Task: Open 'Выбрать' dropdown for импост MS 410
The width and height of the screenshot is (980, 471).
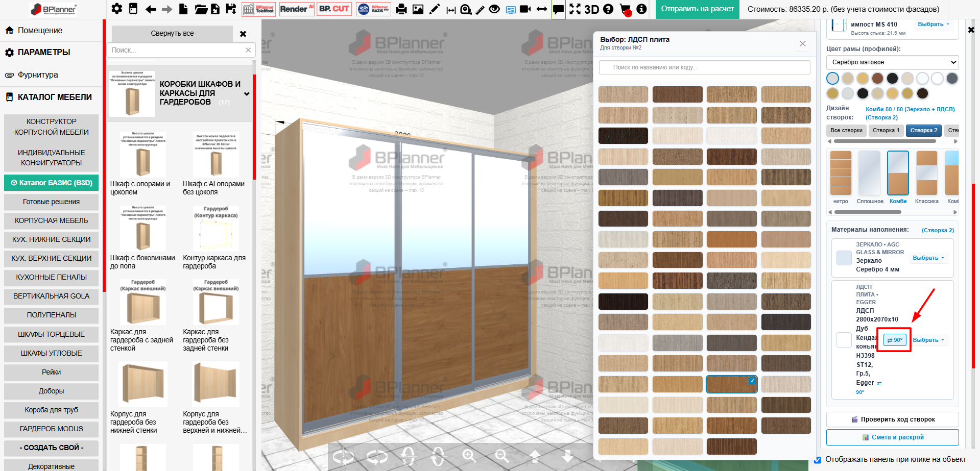Action: (934, 24)
